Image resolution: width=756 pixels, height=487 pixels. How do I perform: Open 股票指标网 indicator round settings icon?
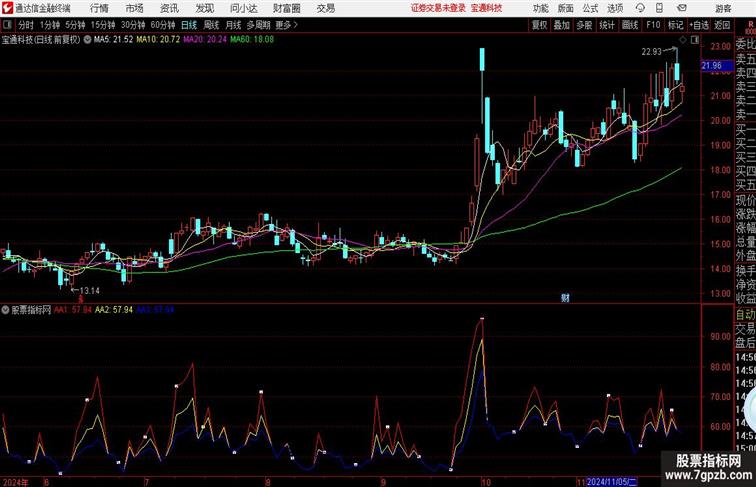(5, 310)
